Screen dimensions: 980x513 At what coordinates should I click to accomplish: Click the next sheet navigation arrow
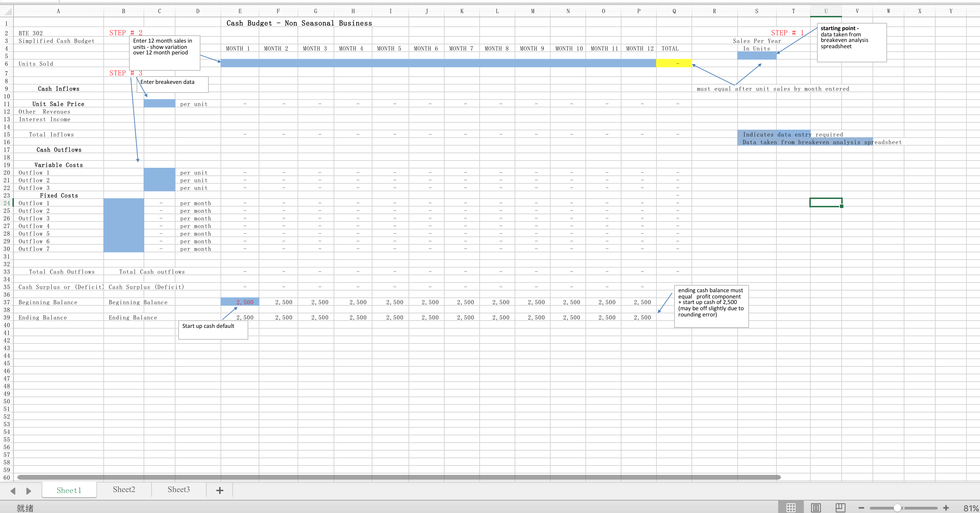pos(29,490)
